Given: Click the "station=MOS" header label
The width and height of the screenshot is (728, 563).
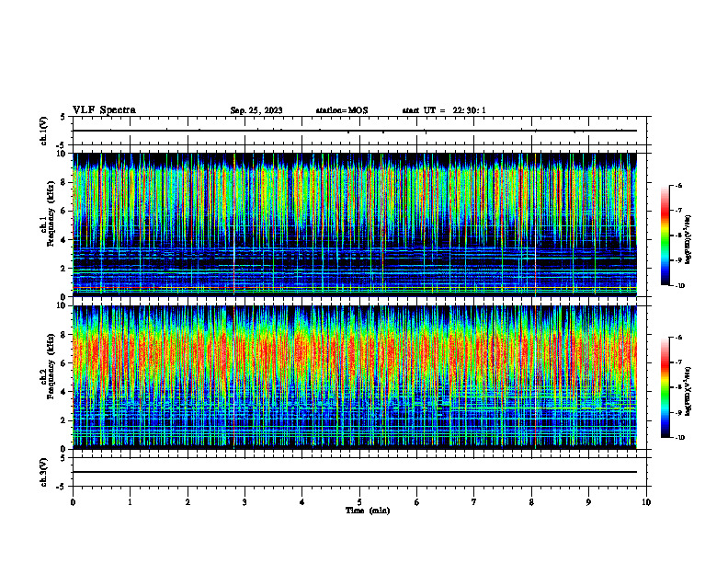Looking at the screenshot, I should tap(342, 110).
